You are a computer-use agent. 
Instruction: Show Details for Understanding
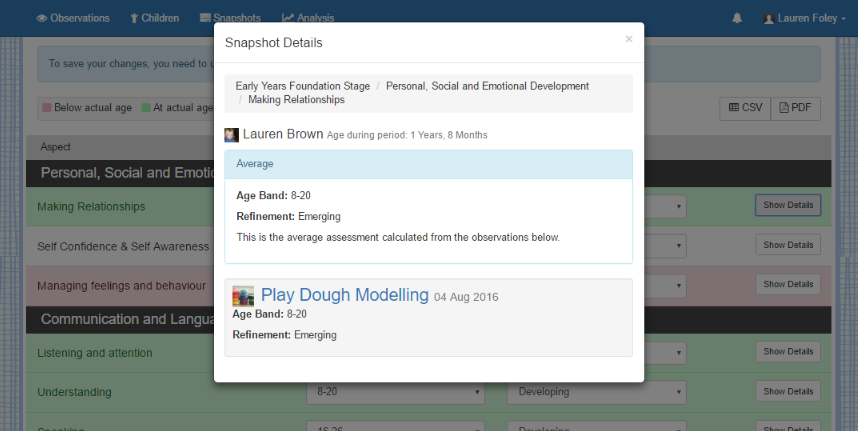[788, 392]
